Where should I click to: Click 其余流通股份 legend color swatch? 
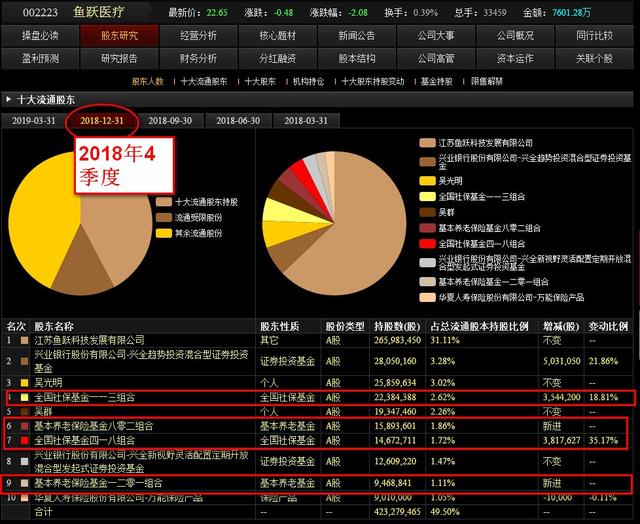coord(164,233)
